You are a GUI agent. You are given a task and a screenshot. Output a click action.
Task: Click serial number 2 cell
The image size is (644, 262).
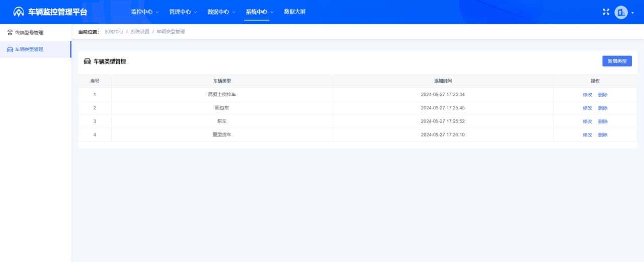[95, 108]
